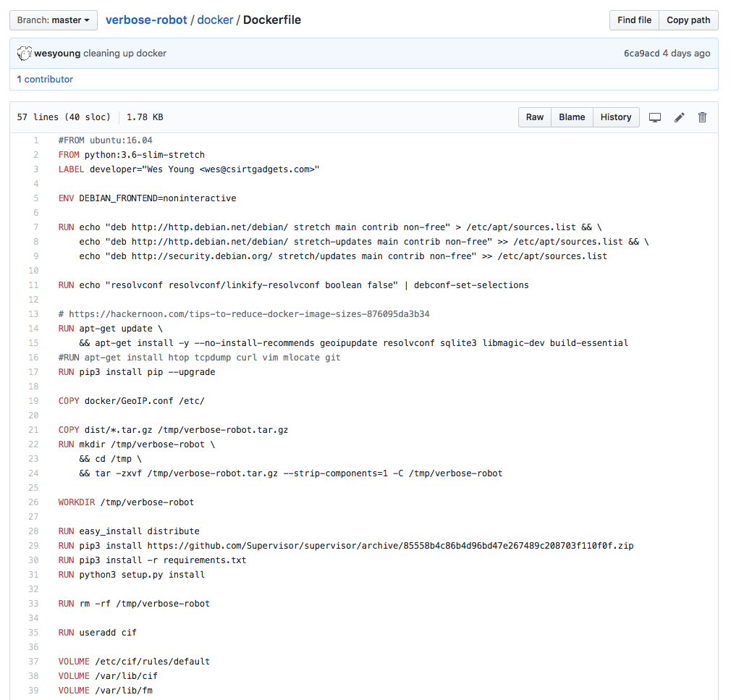Viewport: 731px width, 700px height.
Task: Select line number 7
Action: click(36, 227)
